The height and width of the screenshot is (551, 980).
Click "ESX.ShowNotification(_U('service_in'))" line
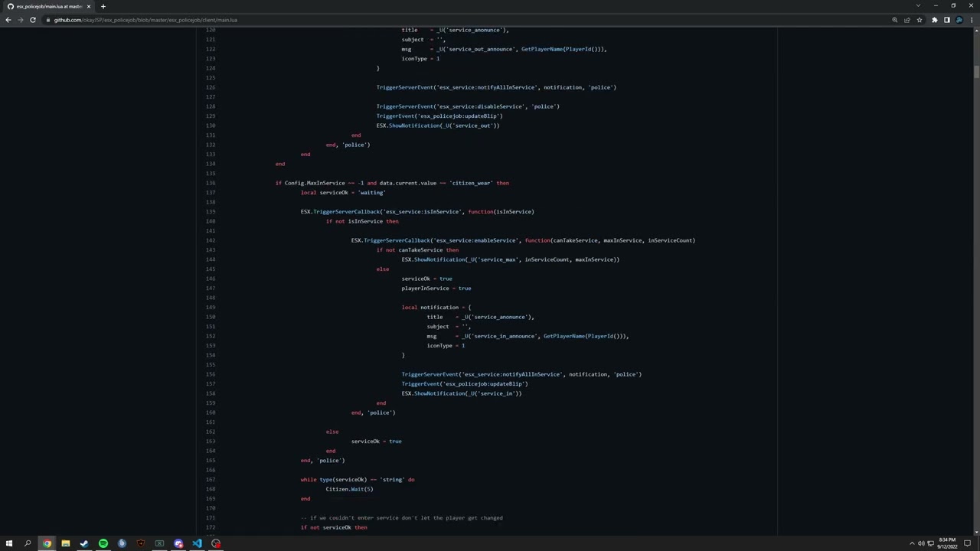(x=462, y=393)
